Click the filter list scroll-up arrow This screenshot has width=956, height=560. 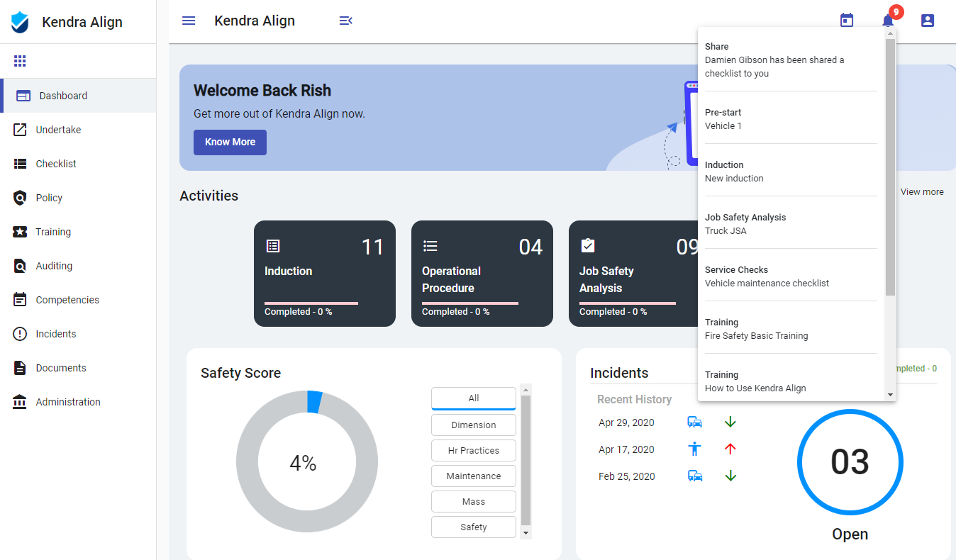point(526,389)
